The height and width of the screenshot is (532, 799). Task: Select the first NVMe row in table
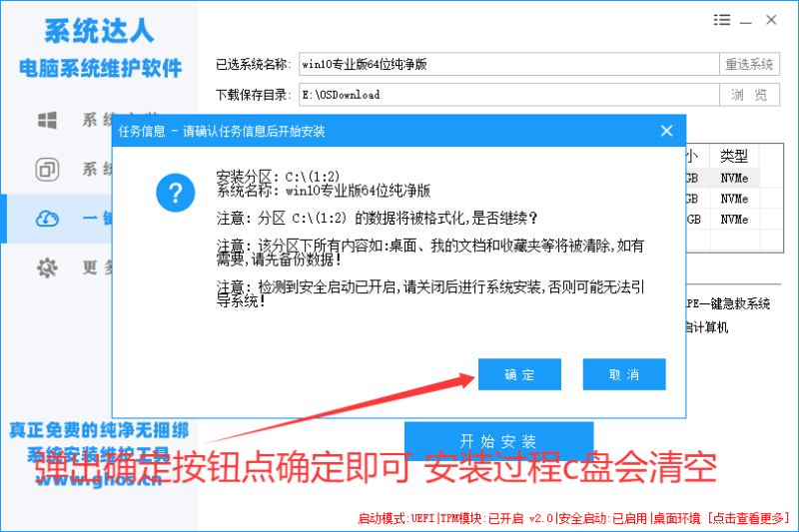[x=734, y=179]
